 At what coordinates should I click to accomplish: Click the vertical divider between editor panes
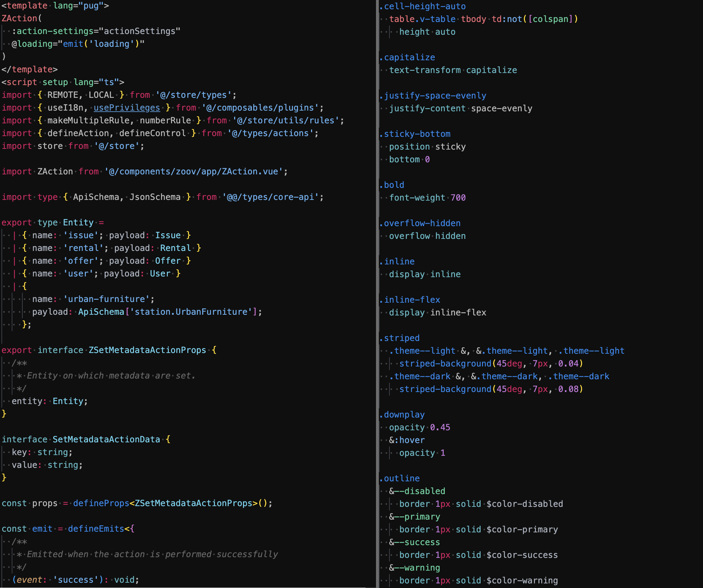tap(377, 294)
